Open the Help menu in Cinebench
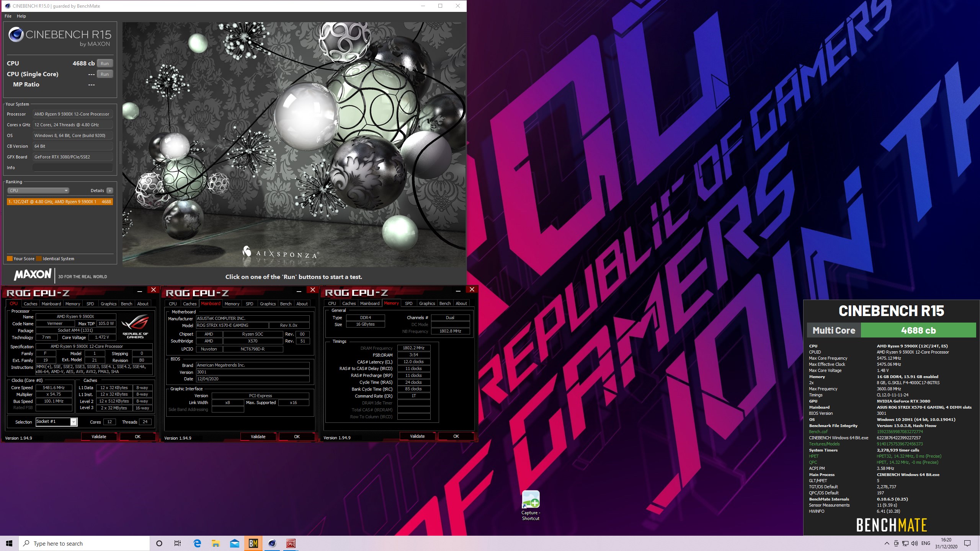 pyautogui.click(x=21, y=16)
